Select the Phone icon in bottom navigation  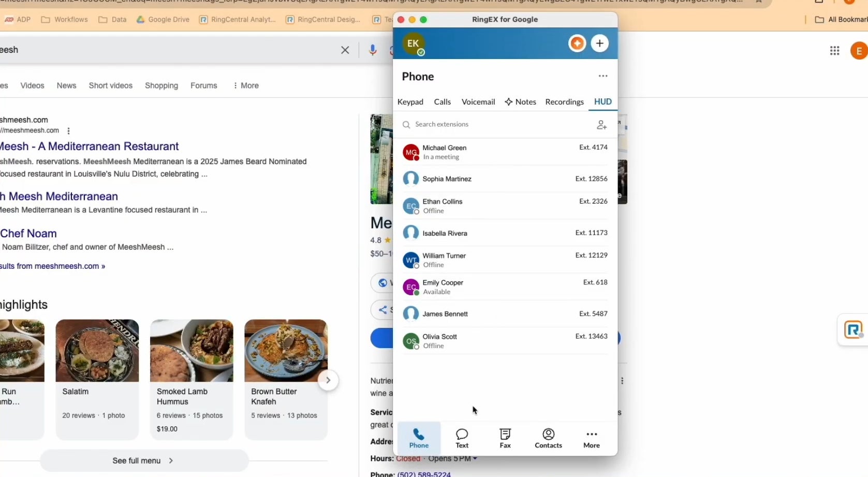point(419,438)
